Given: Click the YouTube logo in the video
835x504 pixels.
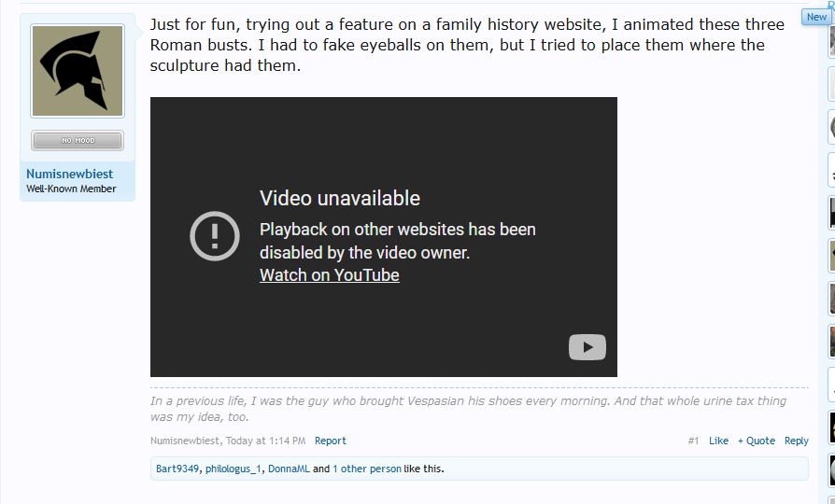Looking at the screenshot, I should tap(587, 347).
